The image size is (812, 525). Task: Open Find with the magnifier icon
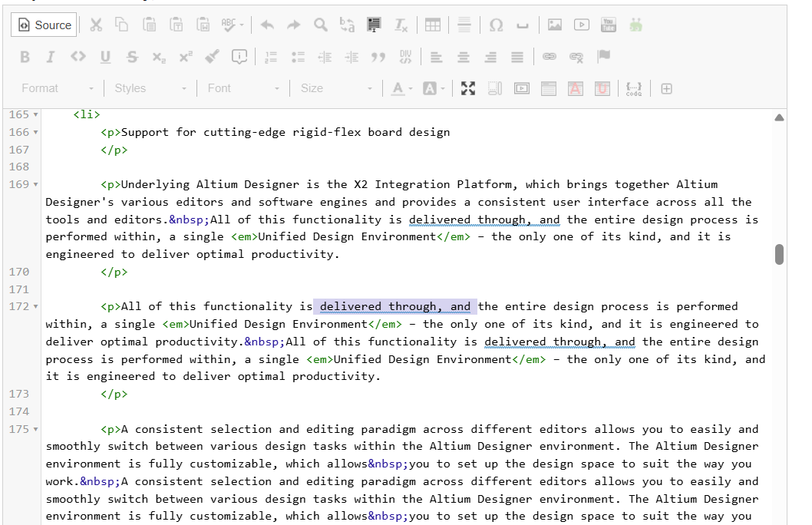[x=321, y=25]
